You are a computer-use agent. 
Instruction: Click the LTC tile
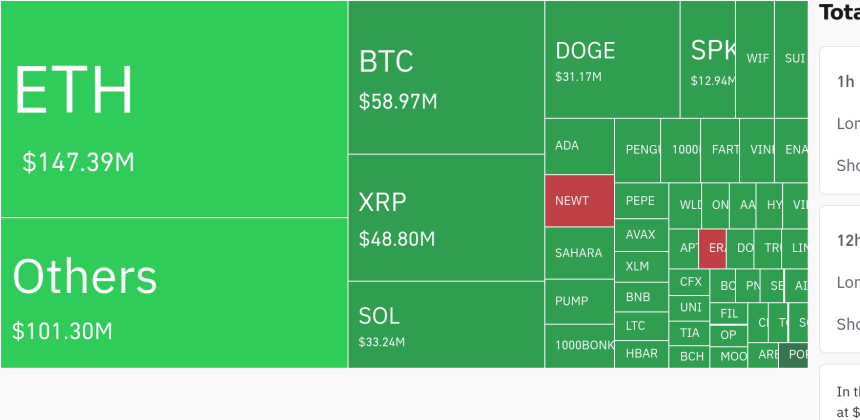(x=640, y=325)
